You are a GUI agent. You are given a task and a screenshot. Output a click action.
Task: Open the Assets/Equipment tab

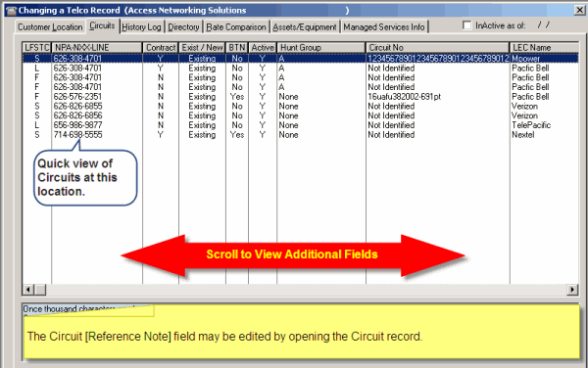pos(305,27)
